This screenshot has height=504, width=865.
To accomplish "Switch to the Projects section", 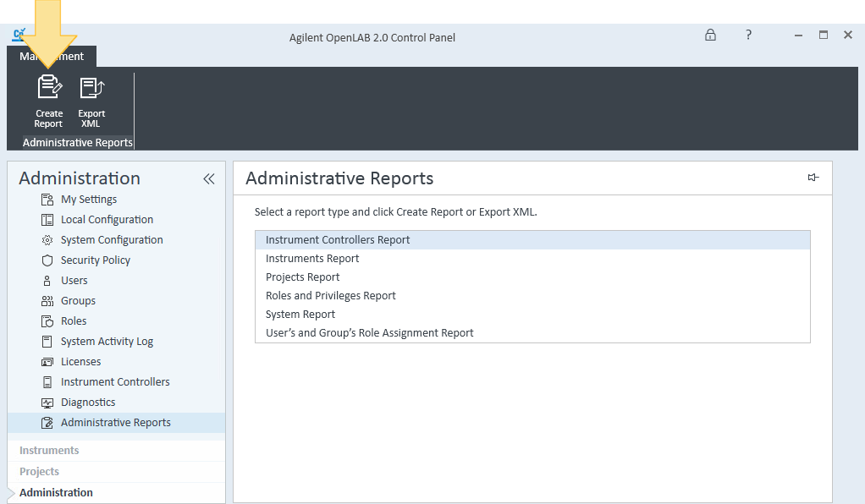I will point(39,472).
